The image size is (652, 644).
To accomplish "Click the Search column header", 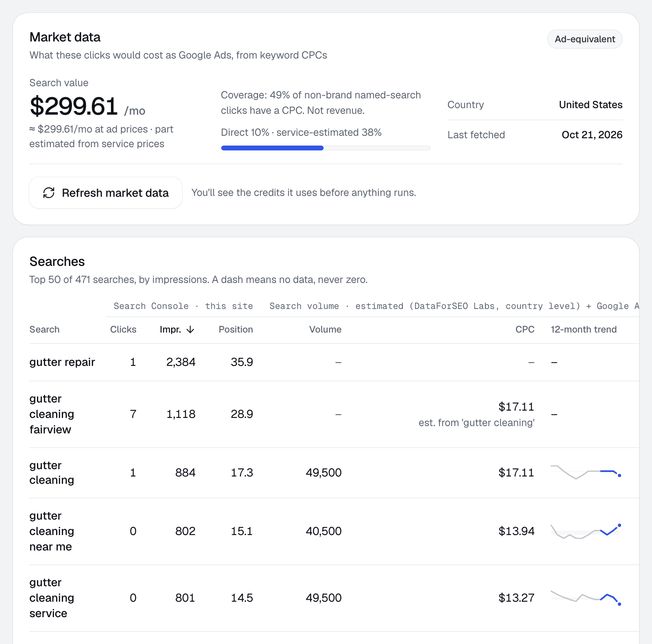I will [44, 329].
